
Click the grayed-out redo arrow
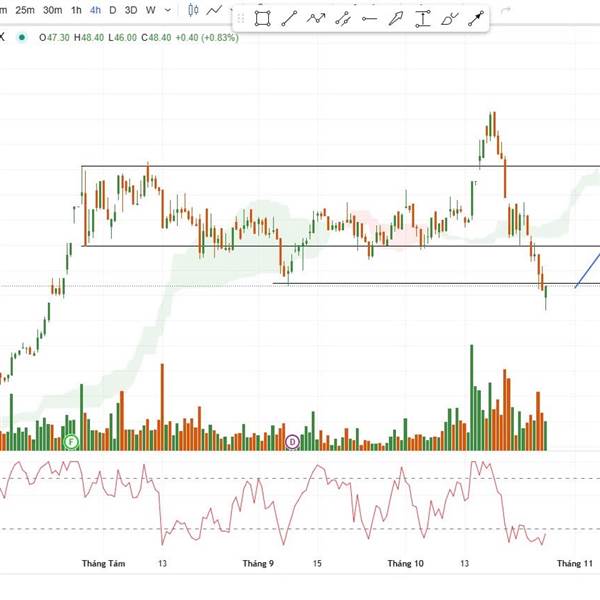[x=505, y=10]
